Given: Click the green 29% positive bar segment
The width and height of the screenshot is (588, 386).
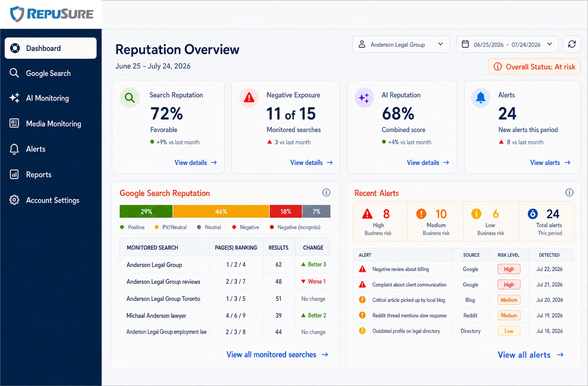Looking at the screenshot, I should point(146,212).
